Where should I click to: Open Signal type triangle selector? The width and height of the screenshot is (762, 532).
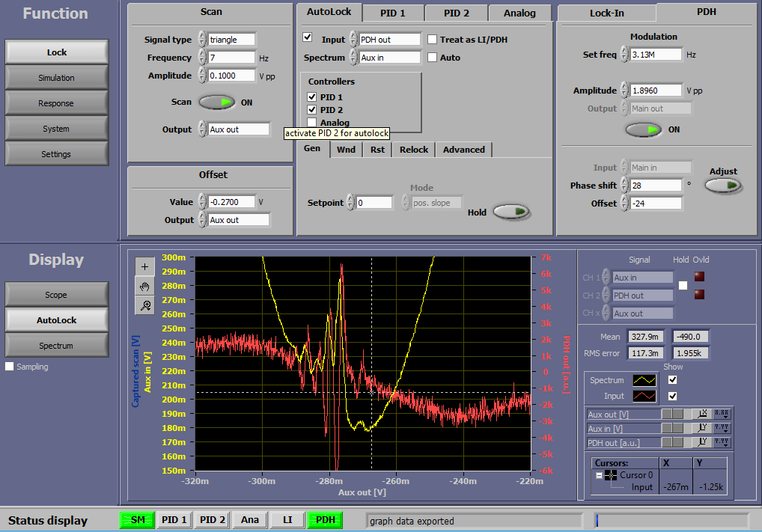point(232,40)
